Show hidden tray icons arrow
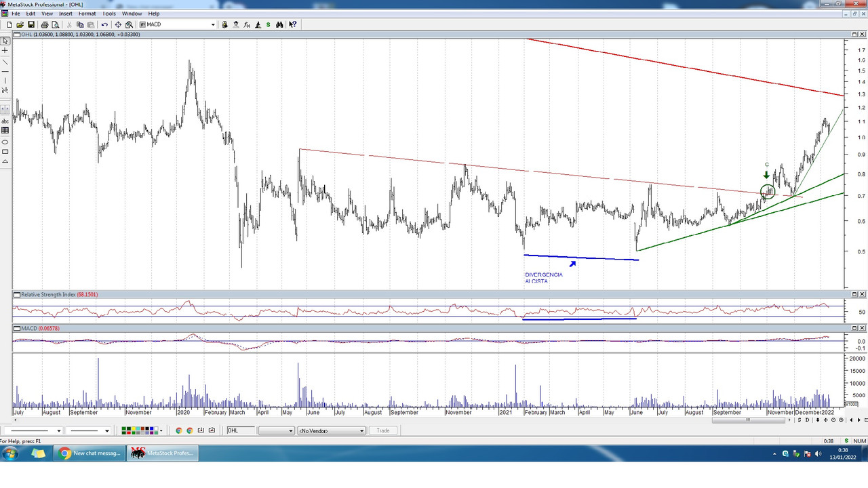Viewport: 868px width, 488px height. pyautogui.click(x=774, y=454)
